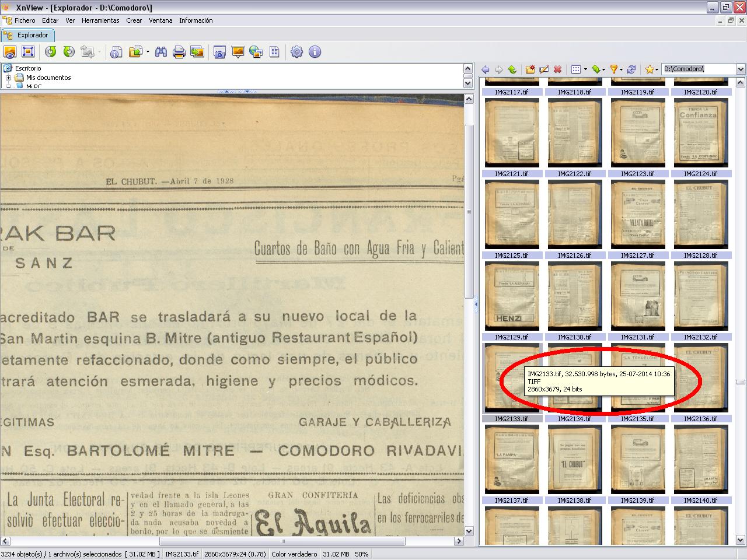Select the IMG2124.tif Confianza thumbnail
The width and height of the screenshot is (747, 560).
coord(701,132)
